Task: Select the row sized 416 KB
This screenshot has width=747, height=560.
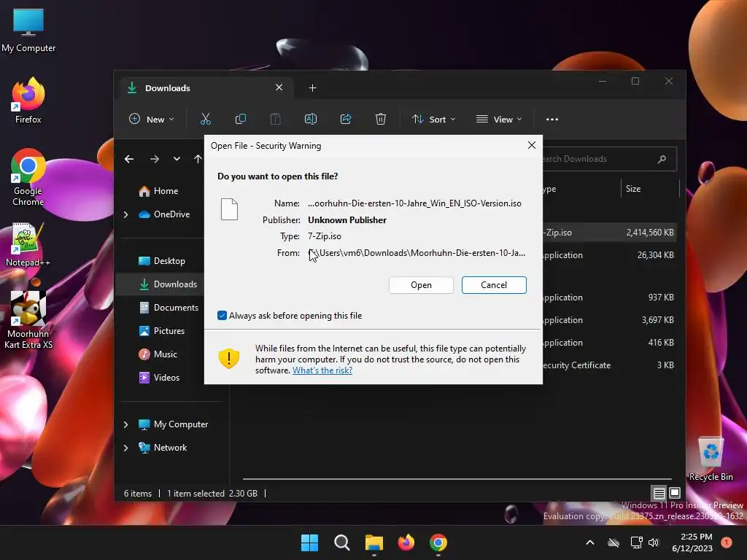Action: pyautogui.click(x=609, y=343)
